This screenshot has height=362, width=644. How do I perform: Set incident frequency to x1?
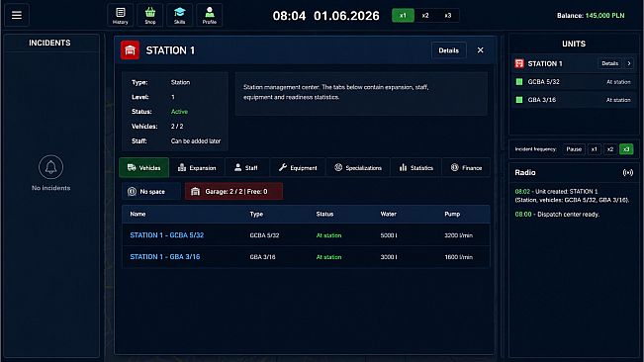click(x=594, y=149)
